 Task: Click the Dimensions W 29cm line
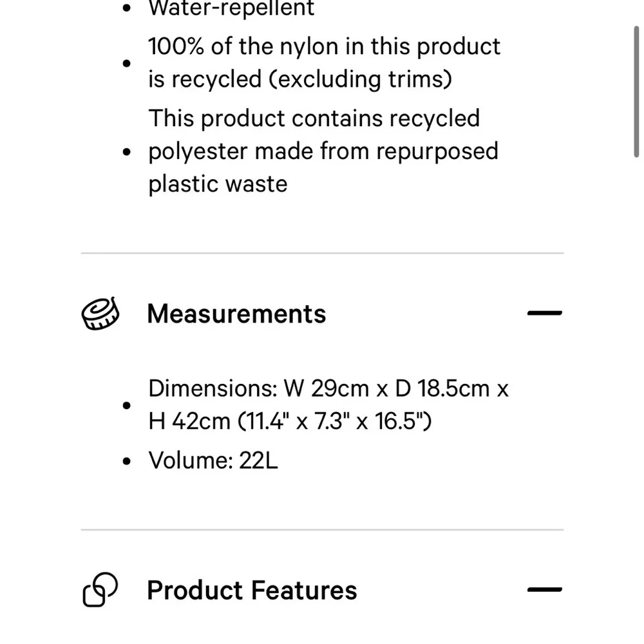pyautogui.click(x=328, y=389)
